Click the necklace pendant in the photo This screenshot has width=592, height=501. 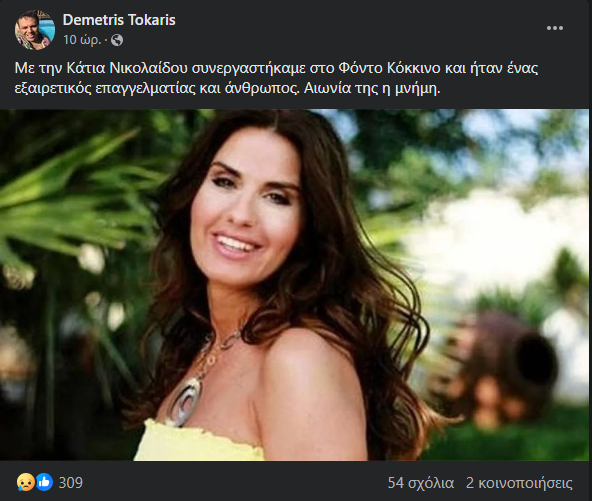coord(186,400)
